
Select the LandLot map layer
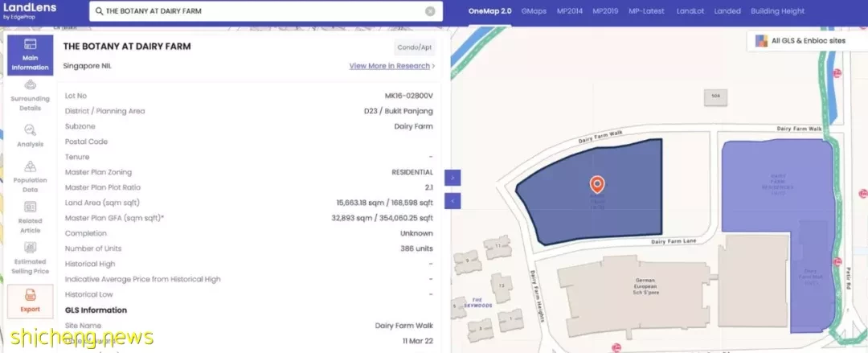690,11
